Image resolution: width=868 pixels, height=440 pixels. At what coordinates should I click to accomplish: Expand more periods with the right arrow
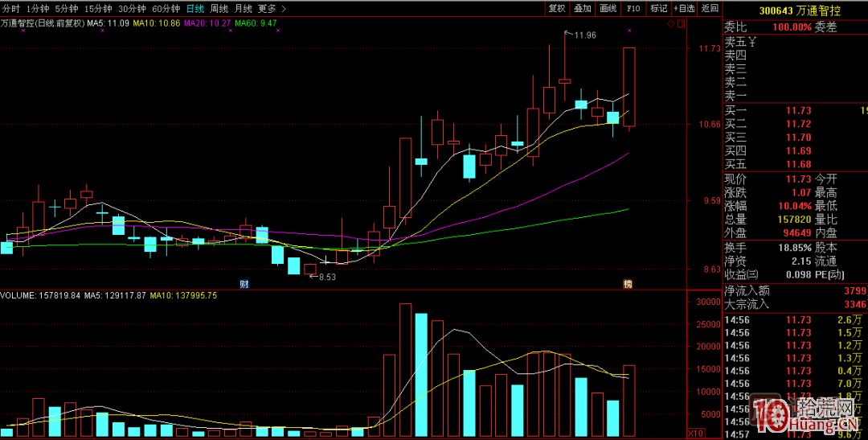pyautogui.click(x=283, y=9)
